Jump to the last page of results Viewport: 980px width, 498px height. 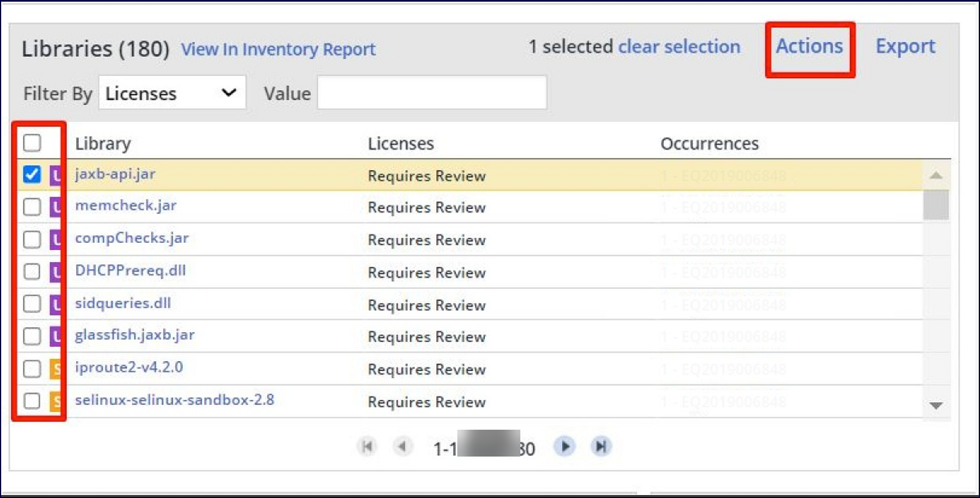(600, 447)
